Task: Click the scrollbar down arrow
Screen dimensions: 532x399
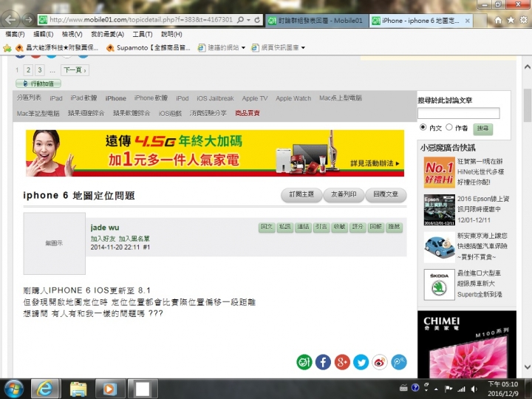Action: tap(528, 367)
